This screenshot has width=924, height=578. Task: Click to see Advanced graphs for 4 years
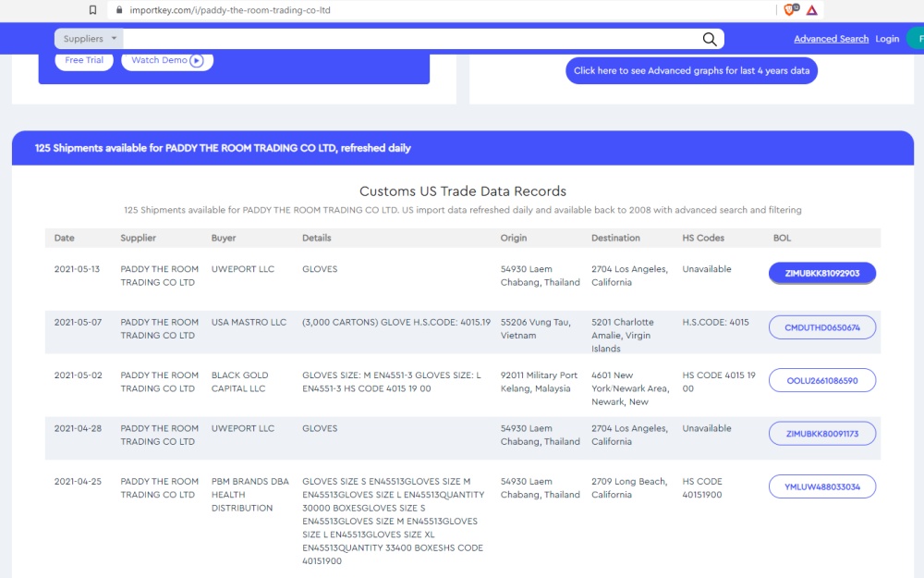click(691, 71)
